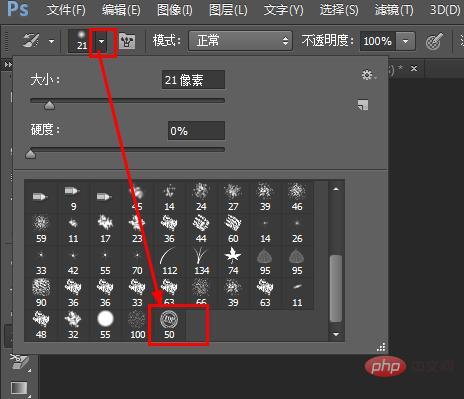The height and width of the screenshot is (399, 464).
Task: Select the Eraser tool in the toolbox
Action: [x=19, y=362]
